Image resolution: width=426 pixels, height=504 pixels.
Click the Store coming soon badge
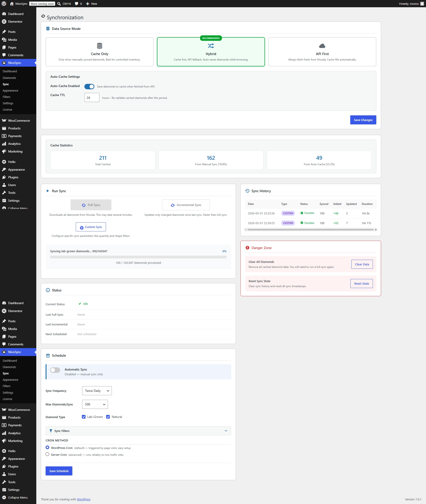[x=42, y=4]
